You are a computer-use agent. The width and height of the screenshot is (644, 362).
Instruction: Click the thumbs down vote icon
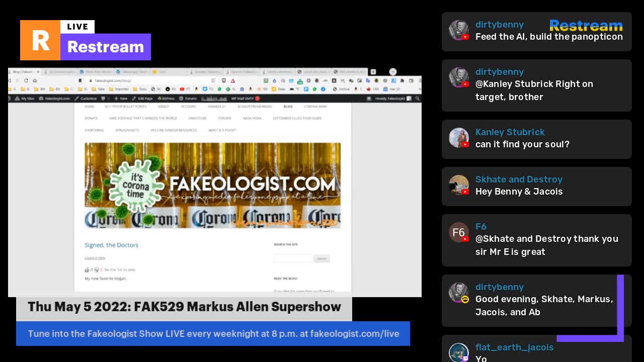click(x=97, y=270)
